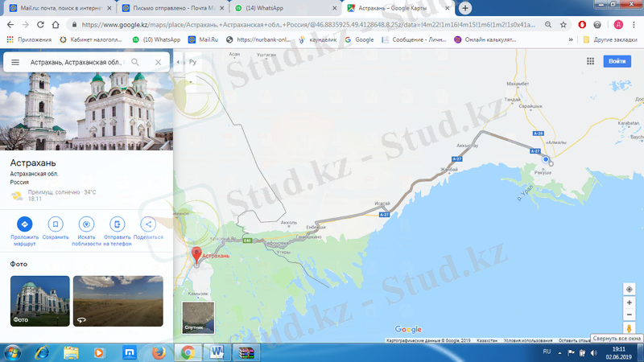Zoom out the map with minus
The image size is (644, 362).
[629, 315]
